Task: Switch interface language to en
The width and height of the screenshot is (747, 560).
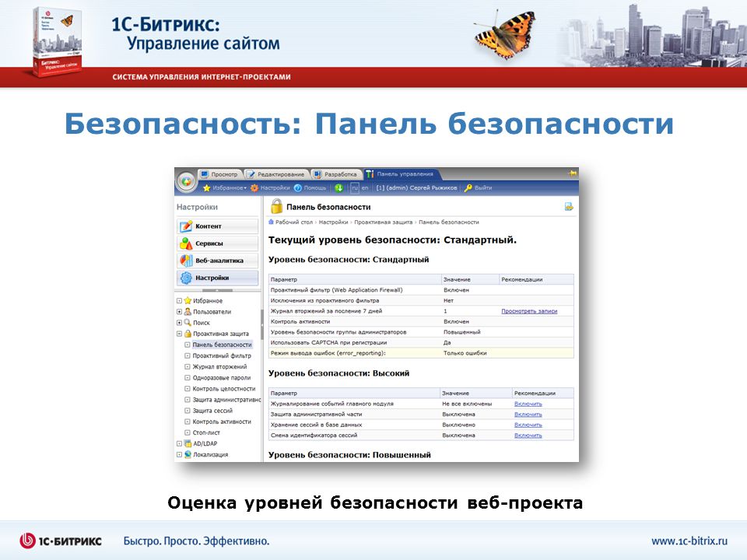Action: [x=365, y=188]
